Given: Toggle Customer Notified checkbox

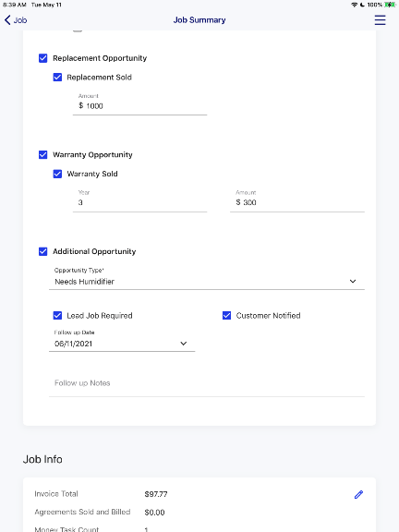Looking at the screenshot, I should tap(226, 316).
